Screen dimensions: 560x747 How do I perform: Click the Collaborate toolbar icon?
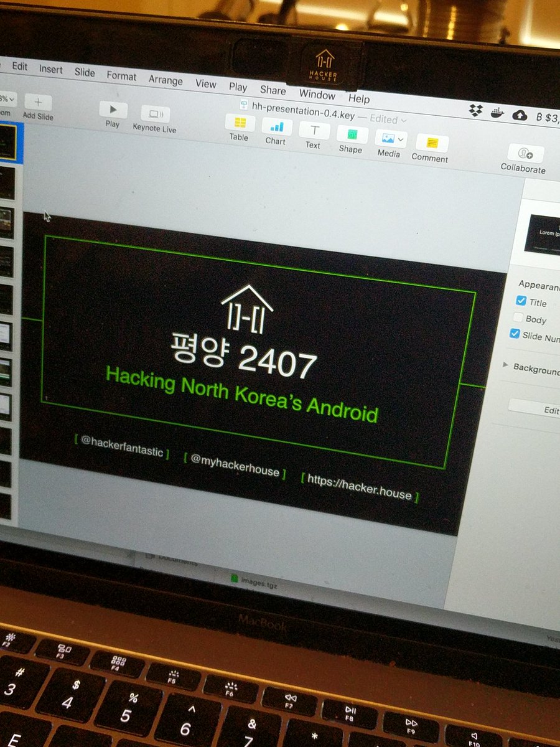click(x=525, y=153)
